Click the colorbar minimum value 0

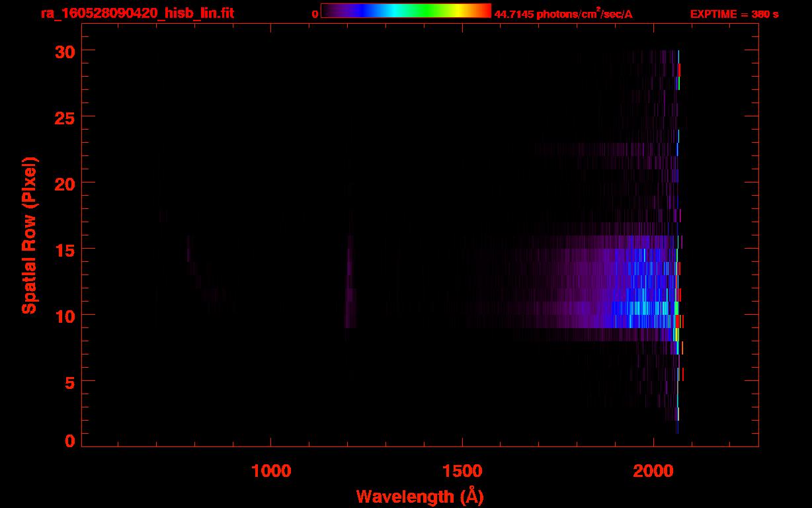pos(315,14)
